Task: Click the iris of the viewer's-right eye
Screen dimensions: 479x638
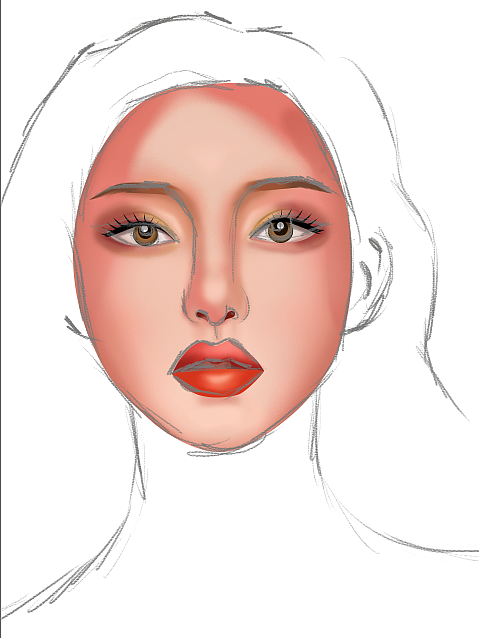Action: (x=280, y=230)
